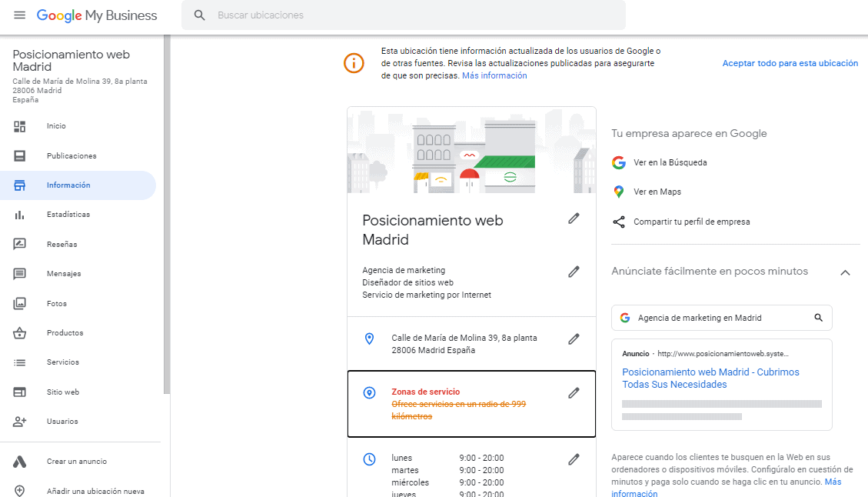Image resolution: width=868 pixels, height=497 pixels.
Task: Click the Servicios list icon
Action: 20,362
